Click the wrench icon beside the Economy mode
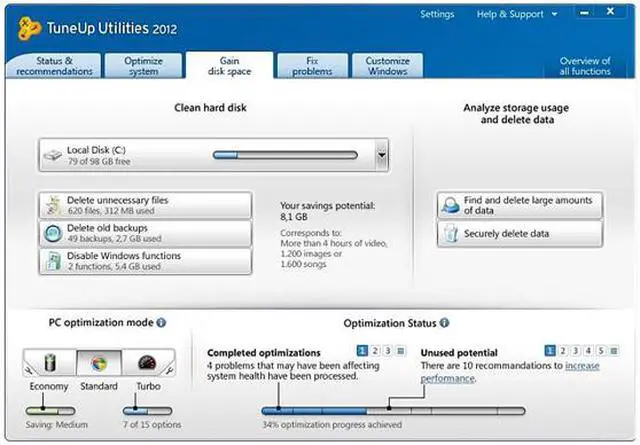 tap(28, 370)
